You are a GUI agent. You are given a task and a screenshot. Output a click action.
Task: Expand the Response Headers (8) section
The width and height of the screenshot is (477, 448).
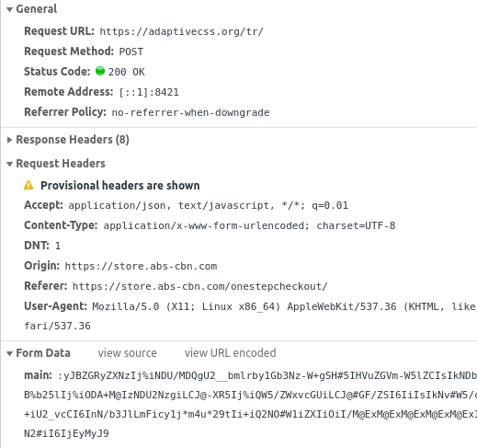click(9, 140)
